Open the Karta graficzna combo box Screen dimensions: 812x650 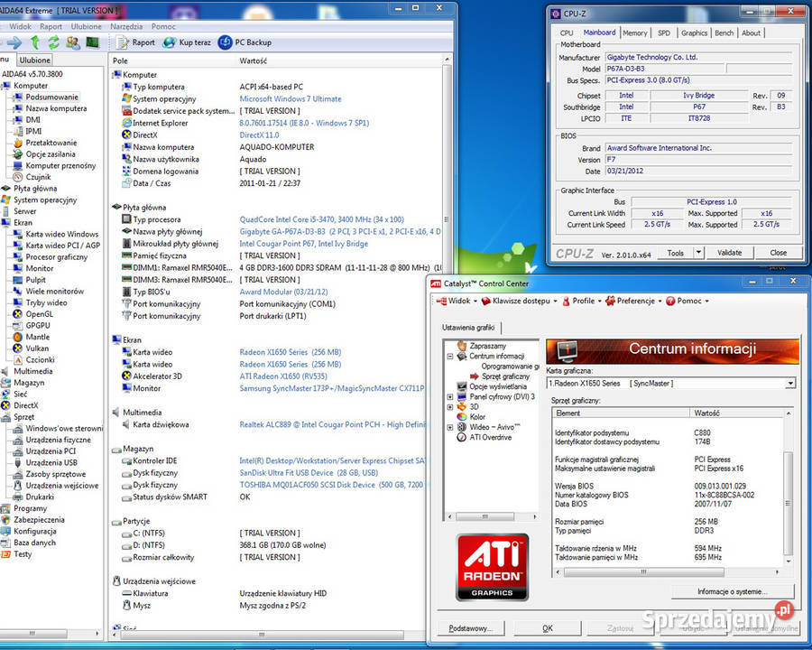pyautogui.click(x=670, y=383)
